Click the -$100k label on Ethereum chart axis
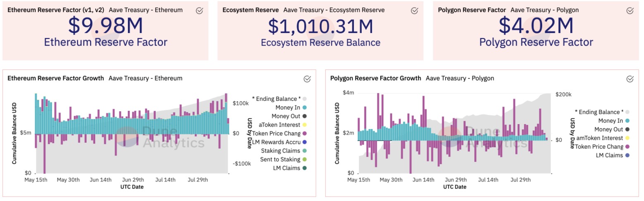644x201 pixels. pos(242,163)
